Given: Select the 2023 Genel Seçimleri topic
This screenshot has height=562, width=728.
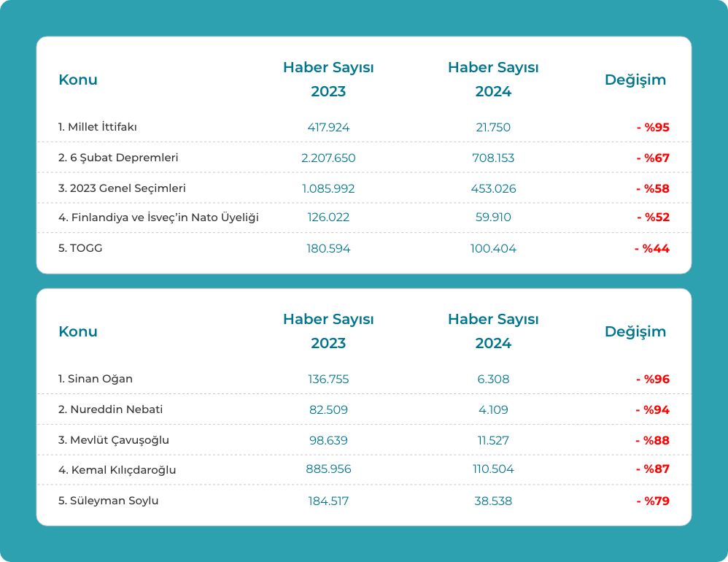Looking at the screenshot, I should pos(122,188).
